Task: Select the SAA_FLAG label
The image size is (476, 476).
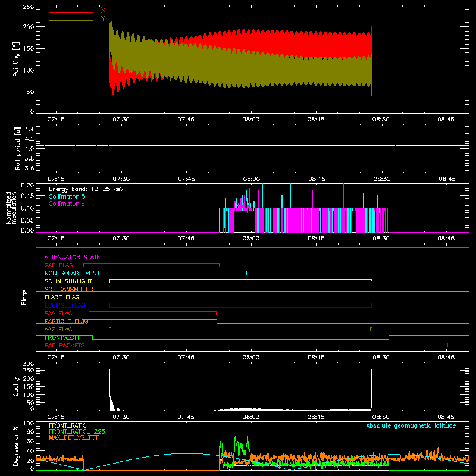Action: [58, 314]
